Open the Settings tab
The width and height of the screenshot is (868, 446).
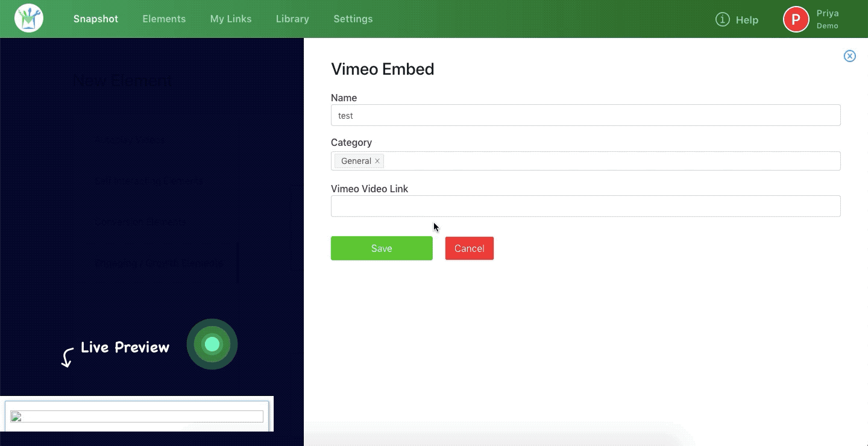click(353, 19)
